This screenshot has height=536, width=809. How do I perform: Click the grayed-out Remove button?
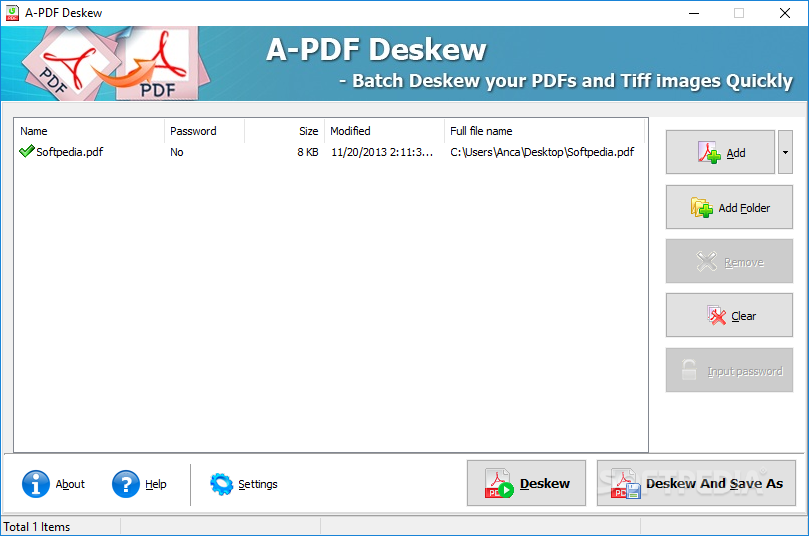[x=729, y=262]
